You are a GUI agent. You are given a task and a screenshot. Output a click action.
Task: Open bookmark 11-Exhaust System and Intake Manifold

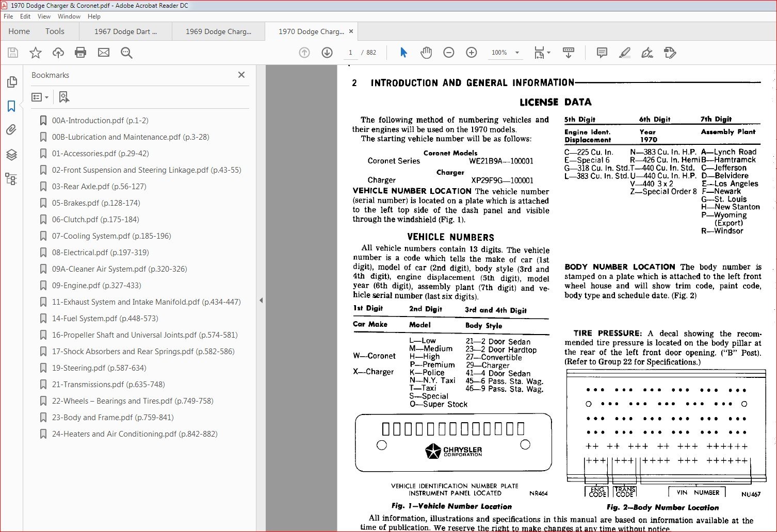[x=146, y=302]
